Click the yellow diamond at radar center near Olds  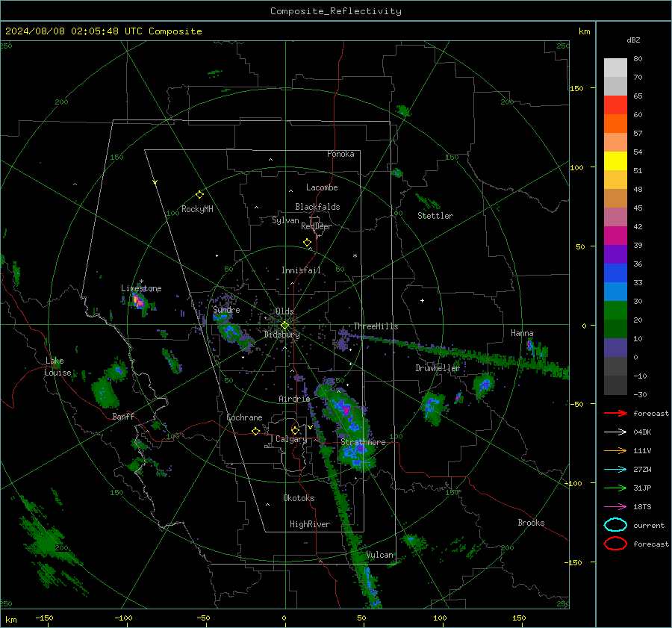click(284, 326)
